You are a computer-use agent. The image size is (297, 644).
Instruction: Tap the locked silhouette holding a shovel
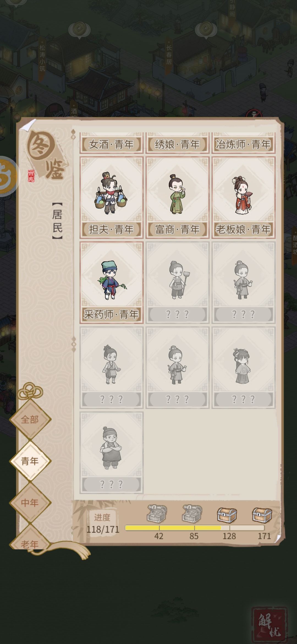coord(177,283)
